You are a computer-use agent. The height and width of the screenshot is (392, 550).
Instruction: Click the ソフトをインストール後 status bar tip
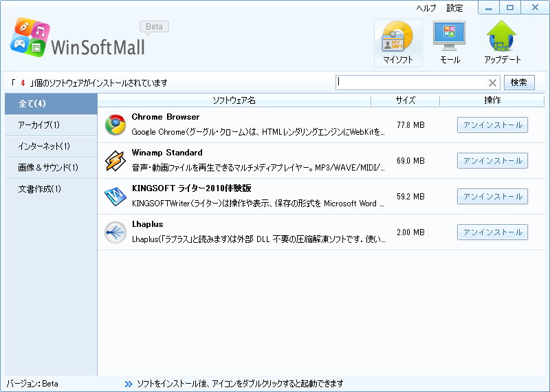[x=240, y=384]
